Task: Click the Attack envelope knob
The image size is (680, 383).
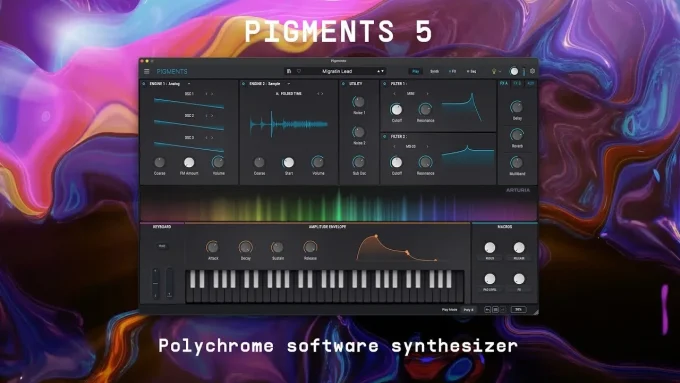Action: click(x=212, y=247)
